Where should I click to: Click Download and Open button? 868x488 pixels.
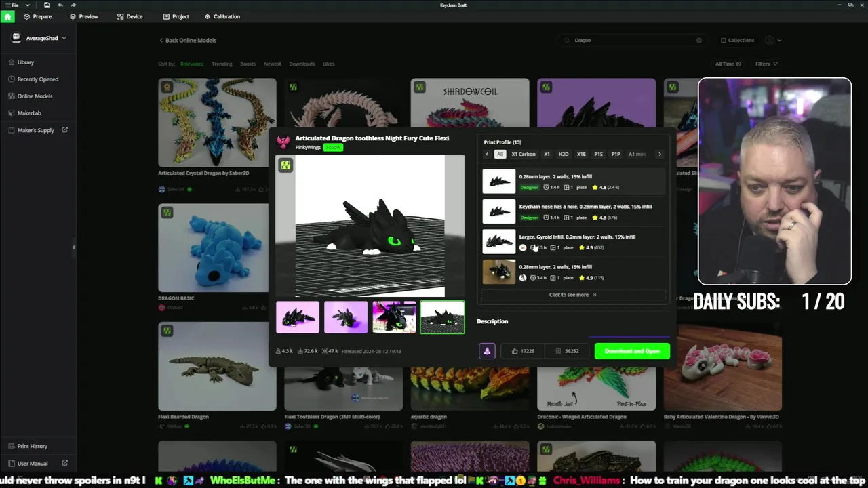tap(632, 351)
